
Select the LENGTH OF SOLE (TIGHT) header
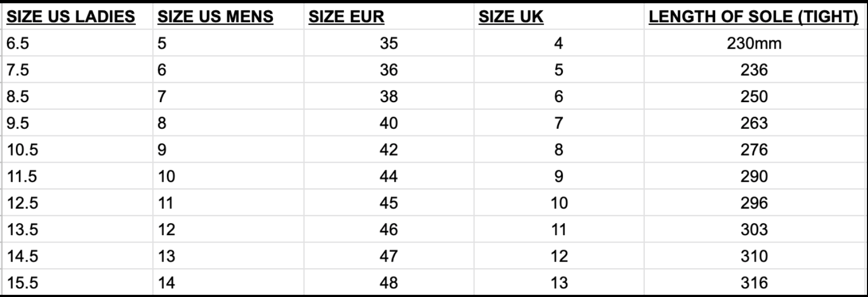[754, 16]
